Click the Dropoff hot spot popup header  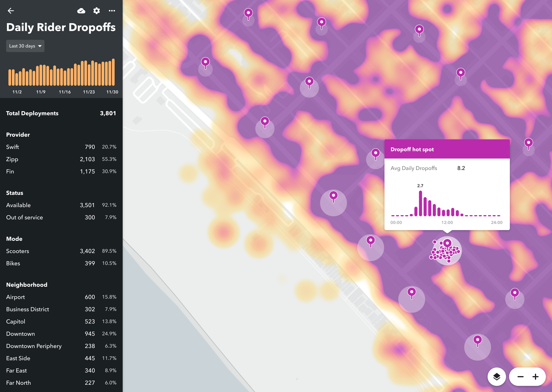point(447,149)
